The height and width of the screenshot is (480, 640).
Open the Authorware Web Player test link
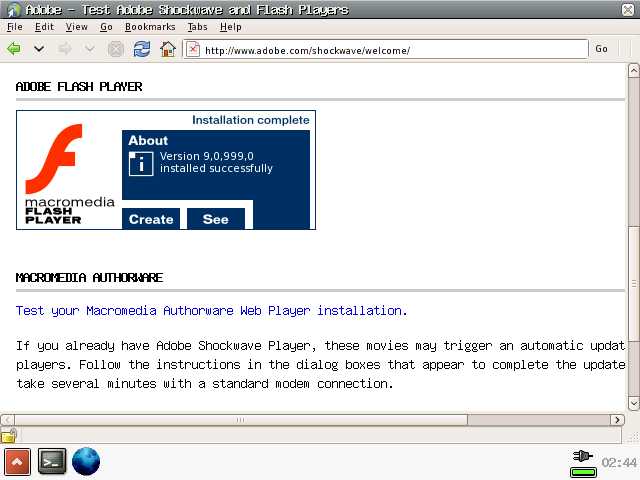pos(211,311)
